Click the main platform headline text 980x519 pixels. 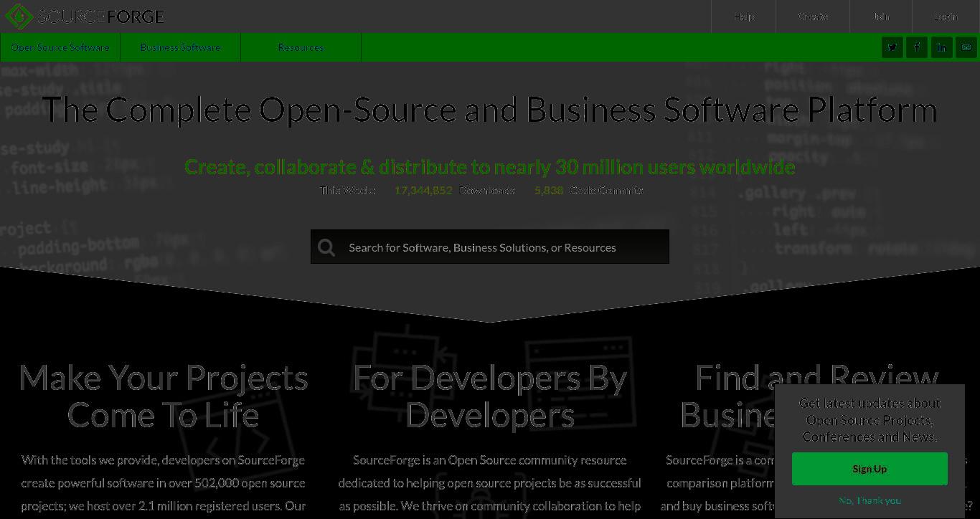click(x=490, y=110)
